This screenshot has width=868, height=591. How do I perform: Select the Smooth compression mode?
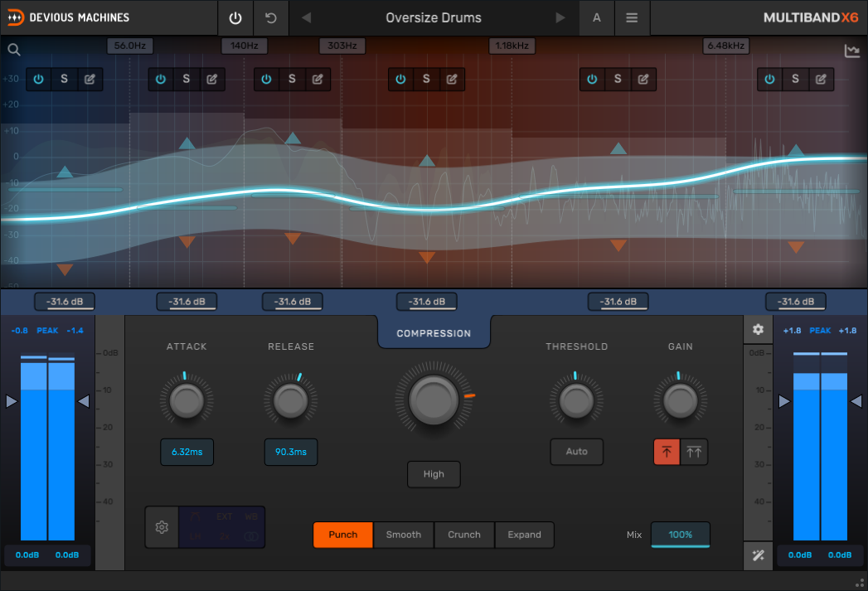point(404,535)
